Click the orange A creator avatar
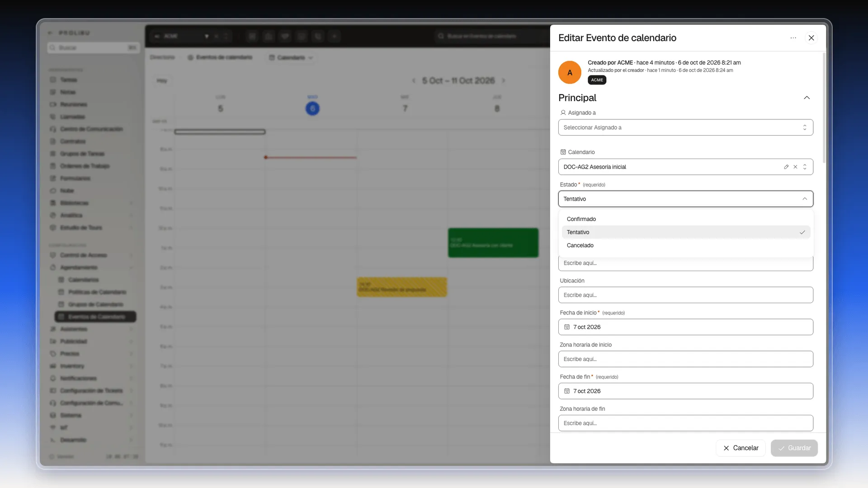The width and height of the screenshot is (868, 488). (570, 72)
